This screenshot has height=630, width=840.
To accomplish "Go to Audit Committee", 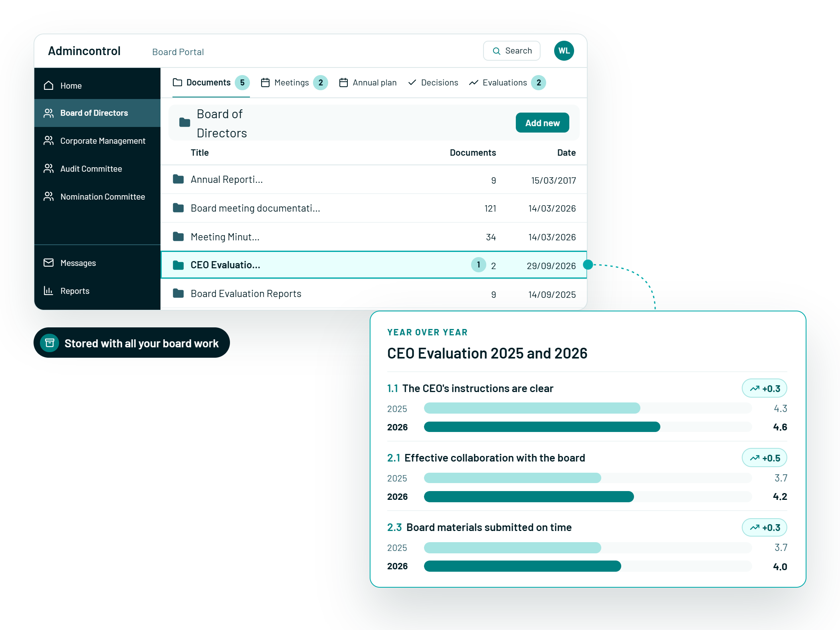I will click(x=97, y=168).
